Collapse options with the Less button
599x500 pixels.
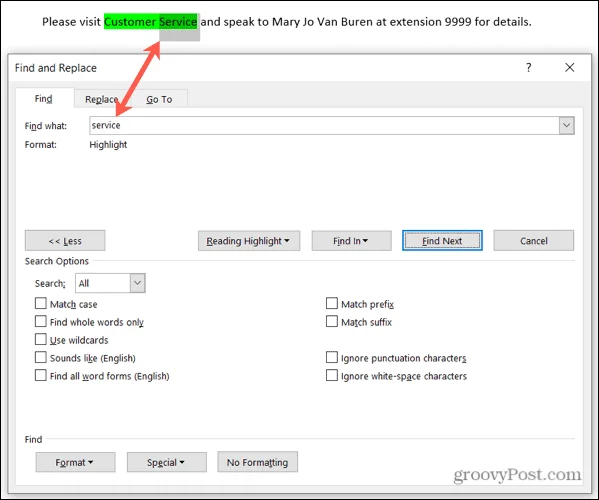65,241
